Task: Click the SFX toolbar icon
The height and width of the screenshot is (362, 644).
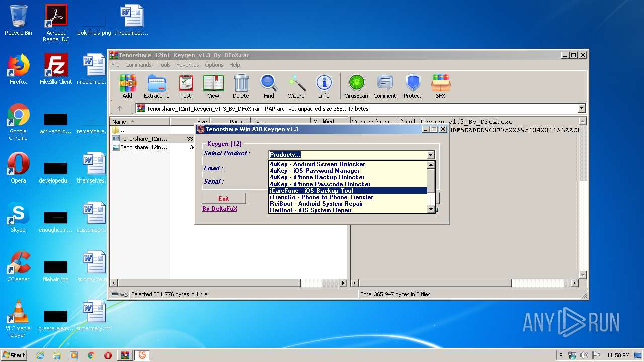Action: click(440, 86)
